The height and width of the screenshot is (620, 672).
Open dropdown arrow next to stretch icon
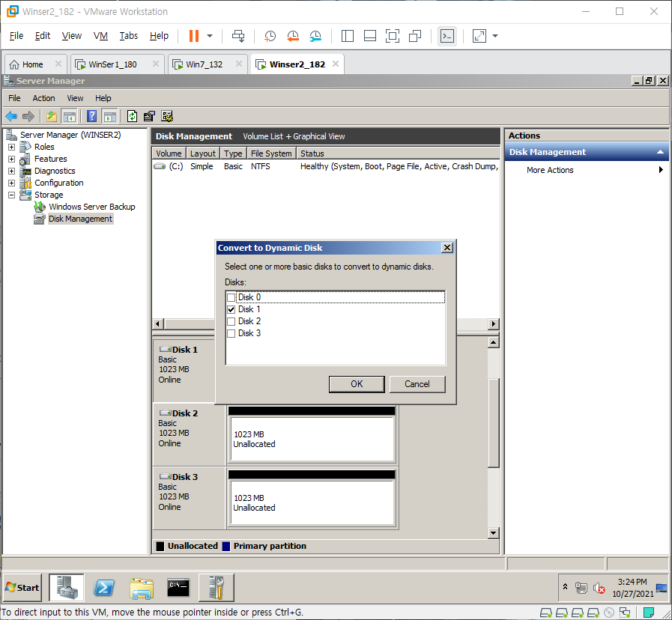(495, 36)
